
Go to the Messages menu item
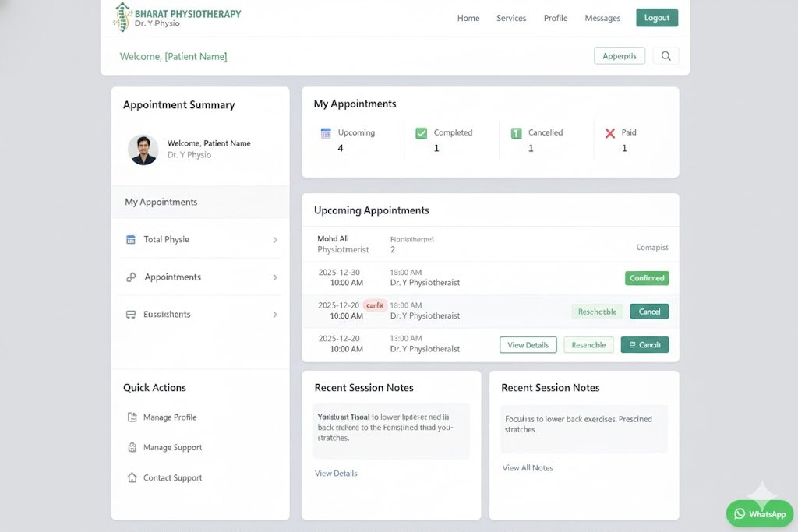point(602,18)
